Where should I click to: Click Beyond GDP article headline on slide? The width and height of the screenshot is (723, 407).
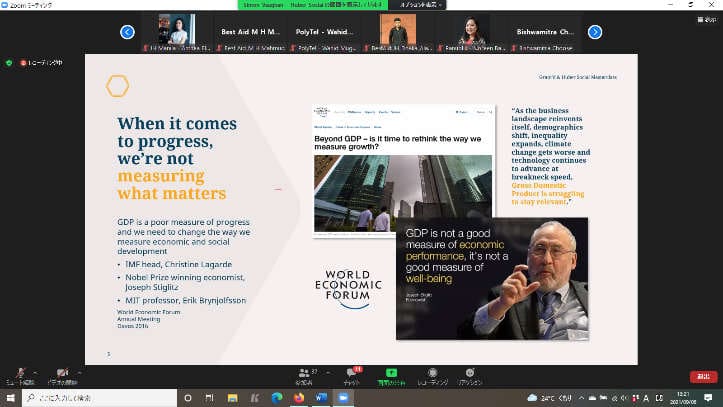click(x=397, y=142)
